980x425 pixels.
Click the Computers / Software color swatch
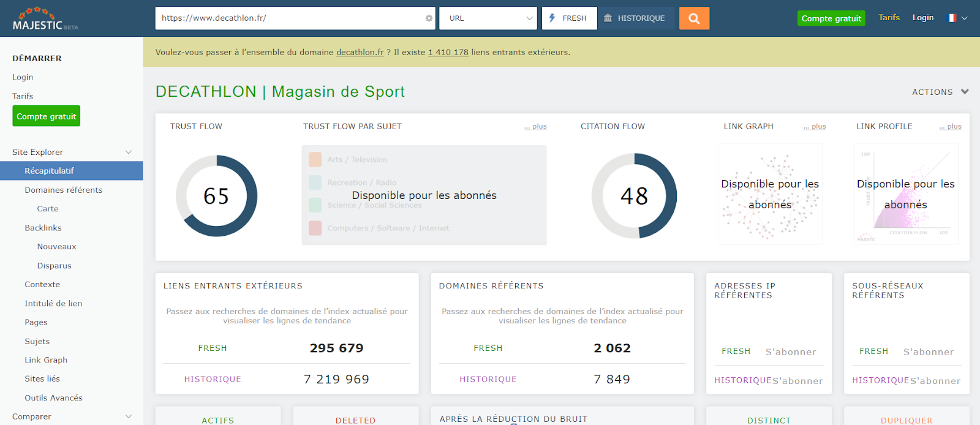coord(315,228)
